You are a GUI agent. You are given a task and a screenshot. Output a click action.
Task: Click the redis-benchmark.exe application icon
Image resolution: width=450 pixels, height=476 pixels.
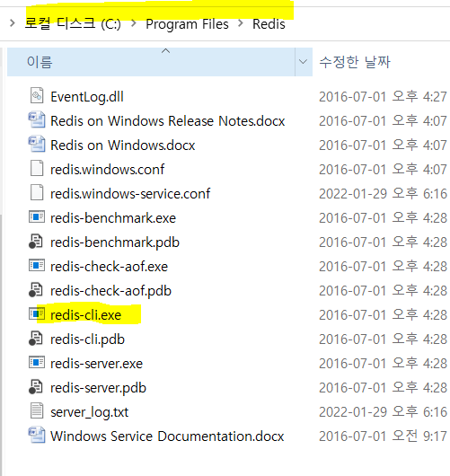point(37,217)
